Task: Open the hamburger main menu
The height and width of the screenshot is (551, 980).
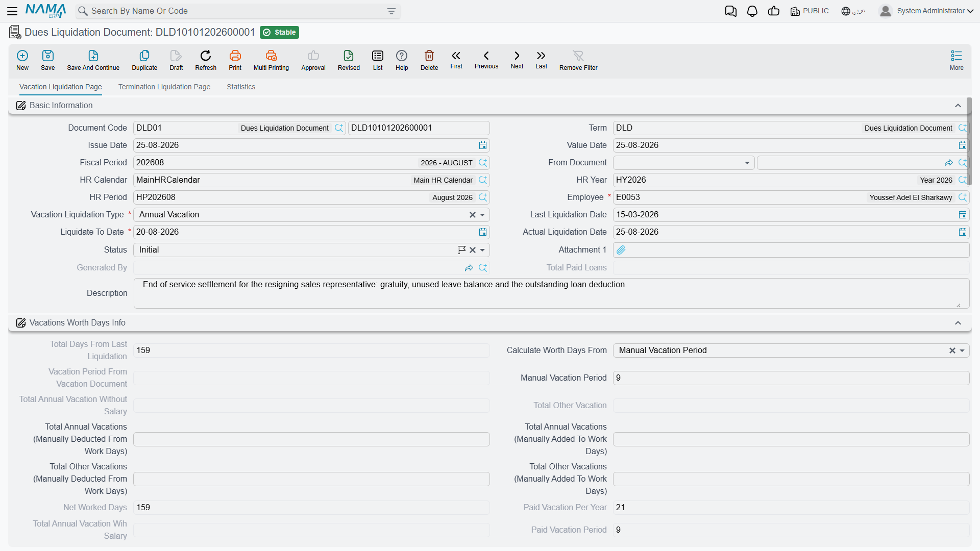Action: point(12,11)
